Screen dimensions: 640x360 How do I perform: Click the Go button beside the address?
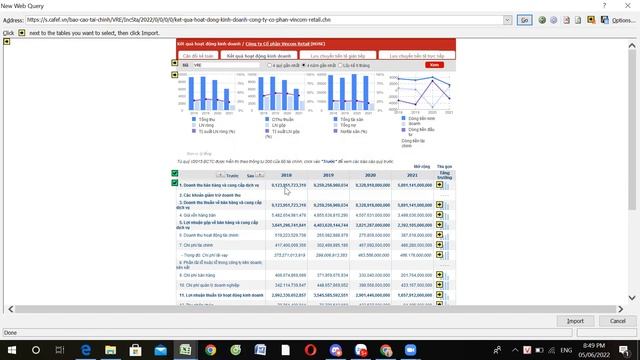pyautogui.click(x=524, y=20)
